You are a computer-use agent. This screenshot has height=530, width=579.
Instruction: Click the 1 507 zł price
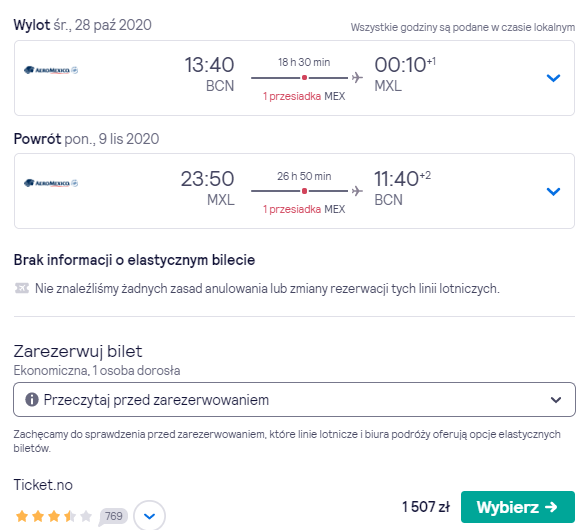pyautogui.click(x=426, y=507)
